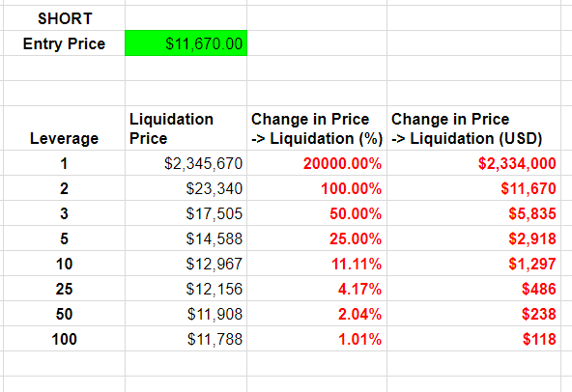Select the 20000.00% percentage cell

(317, 163)
